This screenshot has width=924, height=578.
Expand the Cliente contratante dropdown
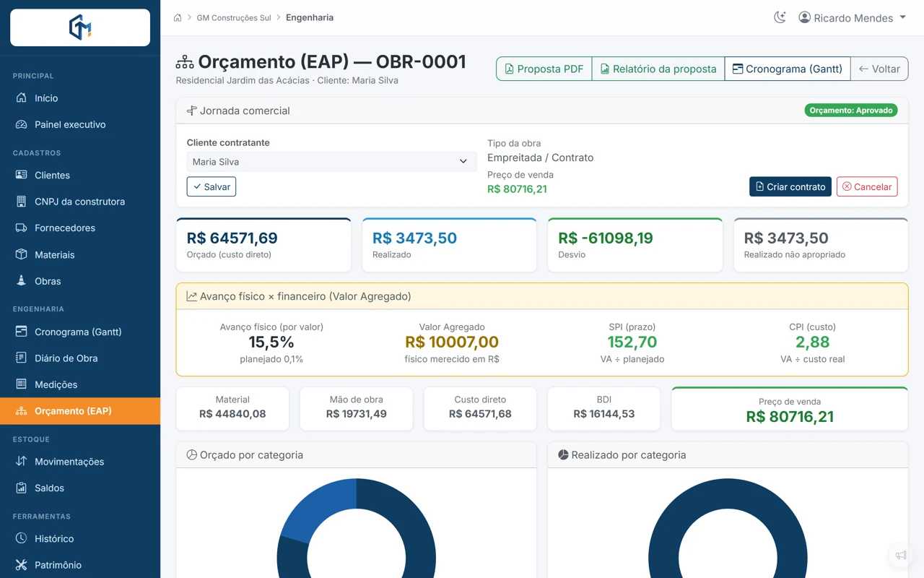(331, 162)
